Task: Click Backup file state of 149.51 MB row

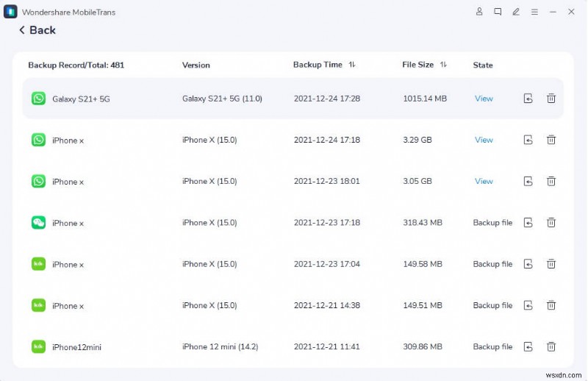Action: tap(492, 305)
